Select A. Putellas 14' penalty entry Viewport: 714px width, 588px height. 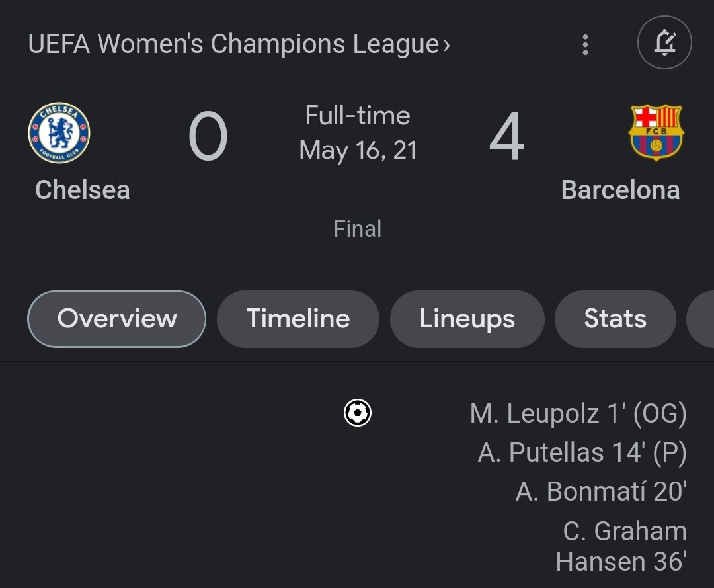coord(582,452)
